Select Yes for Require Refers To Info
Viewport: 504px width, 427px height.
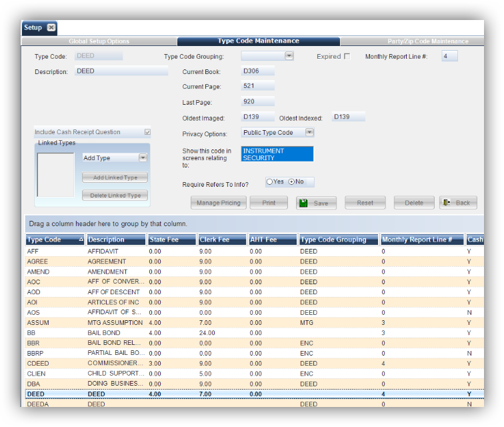tap(270, 181)
